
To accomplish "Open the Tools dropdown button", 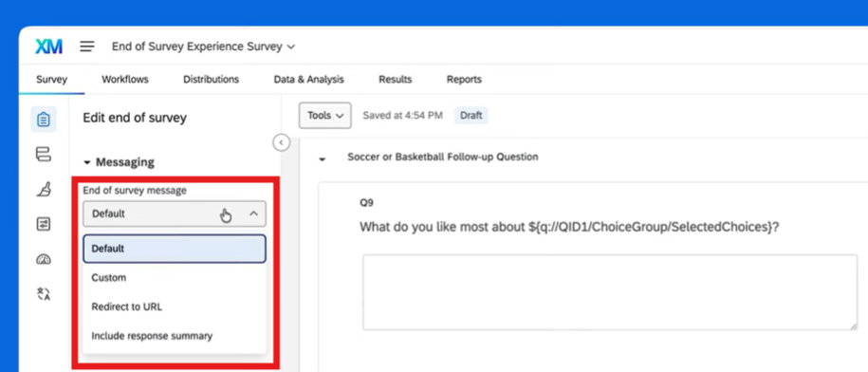I will click(x=325, y=116).
